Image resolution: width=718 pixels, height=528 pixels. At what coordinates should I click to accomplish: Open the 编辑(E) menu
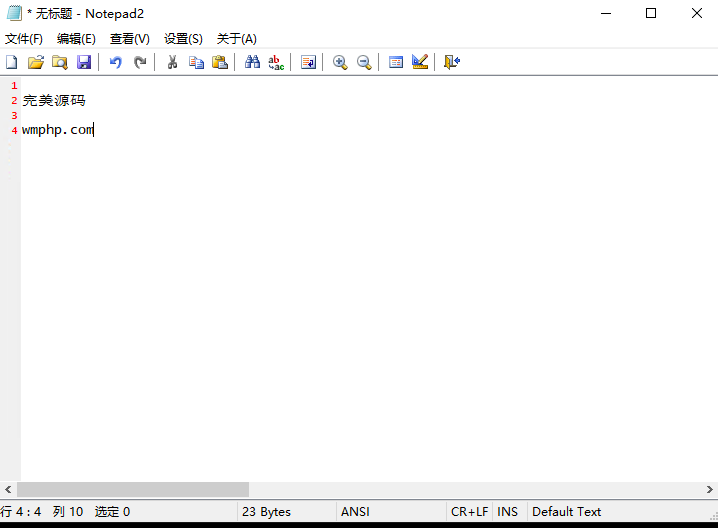pos(76,39)
